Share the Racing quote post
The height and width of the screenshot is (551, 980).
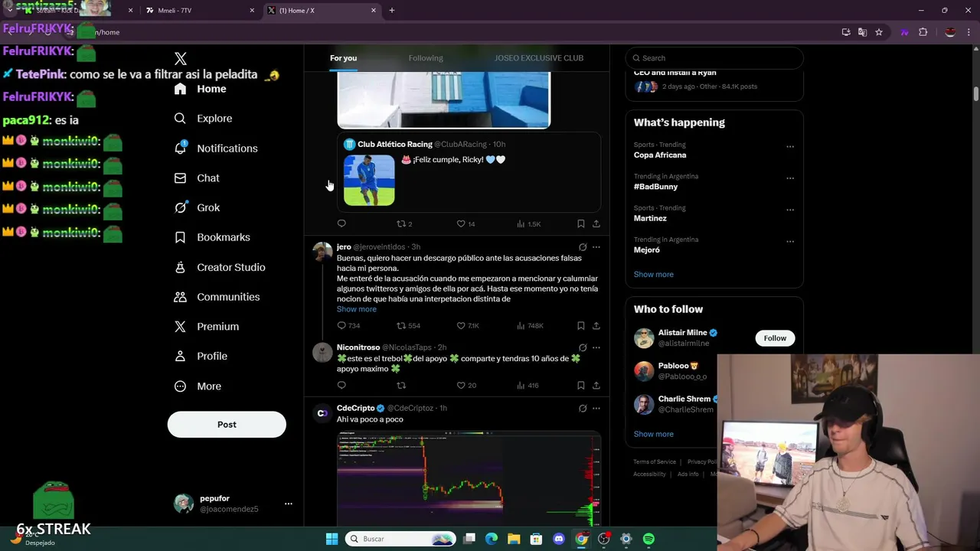click(x=596, y=223)
